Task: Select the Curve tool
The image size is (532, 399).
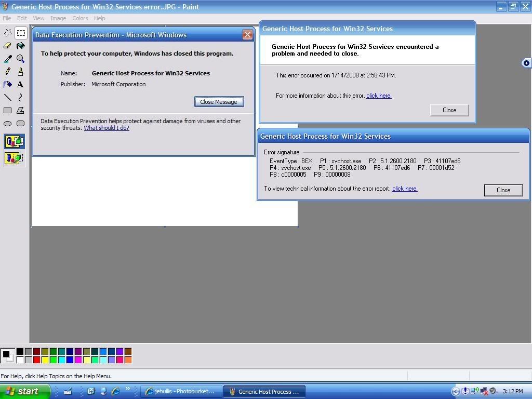Action: click(21, 98)
